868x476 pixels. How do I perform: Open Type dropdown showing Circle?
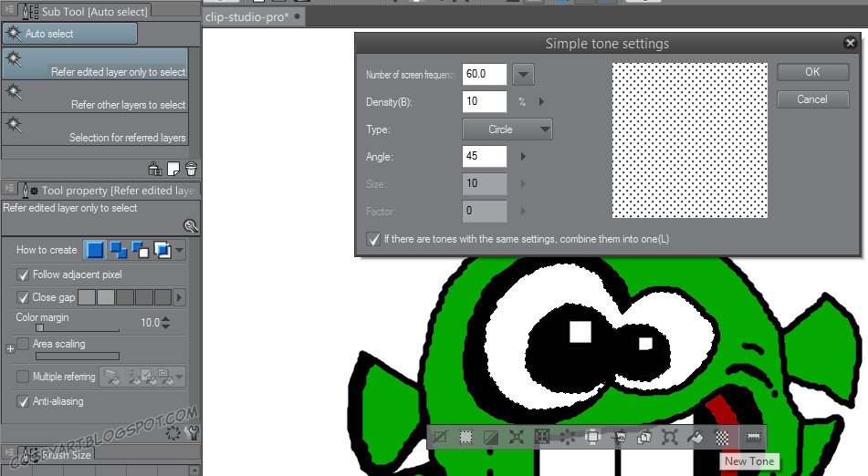(x=507, y=129)
